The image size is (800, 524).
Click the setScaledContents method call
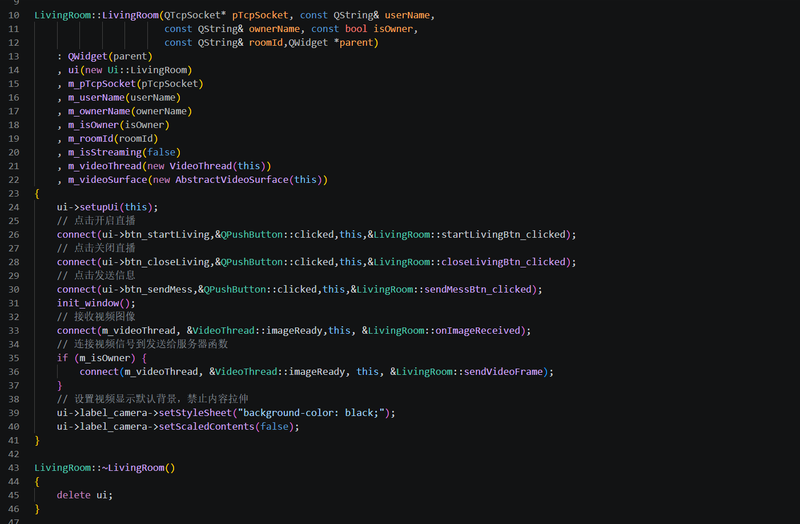[207, 427]
